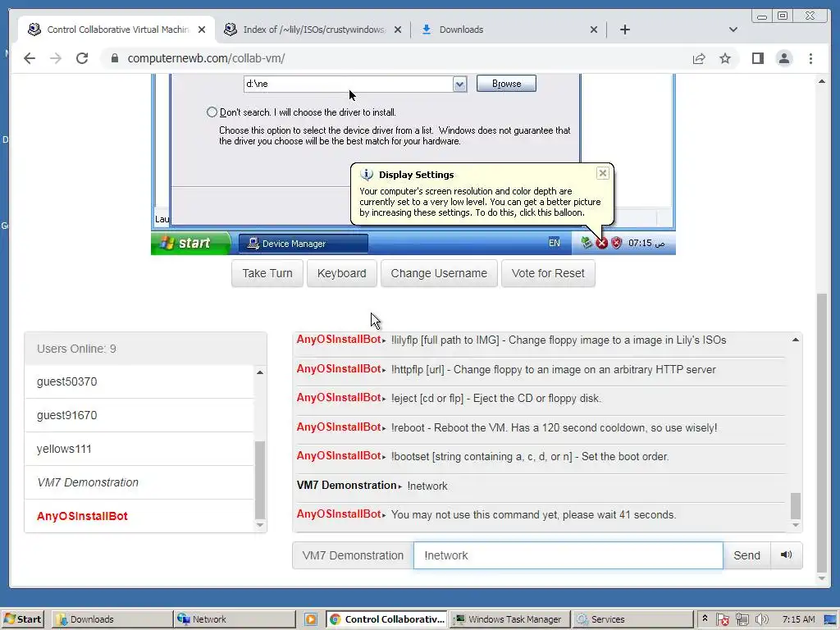
Task: Click users list scroll up arrow
Action: [260, 372]
